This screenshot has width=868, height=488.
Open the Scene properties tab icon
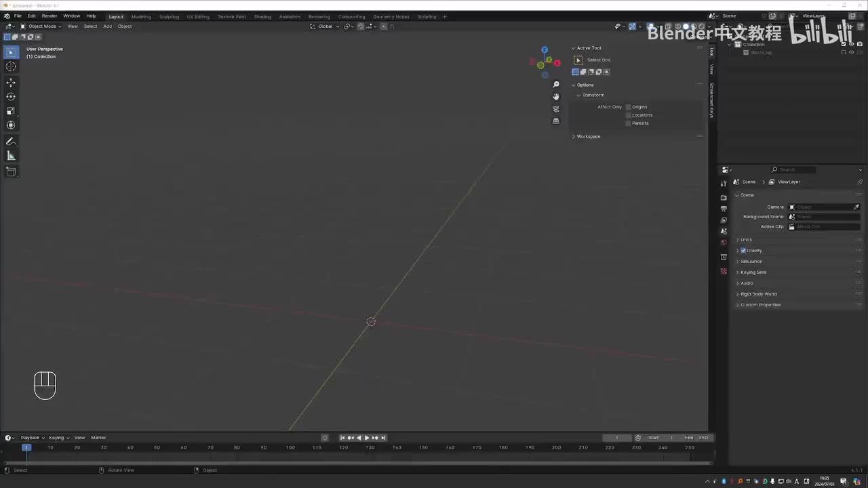point(724,231)
